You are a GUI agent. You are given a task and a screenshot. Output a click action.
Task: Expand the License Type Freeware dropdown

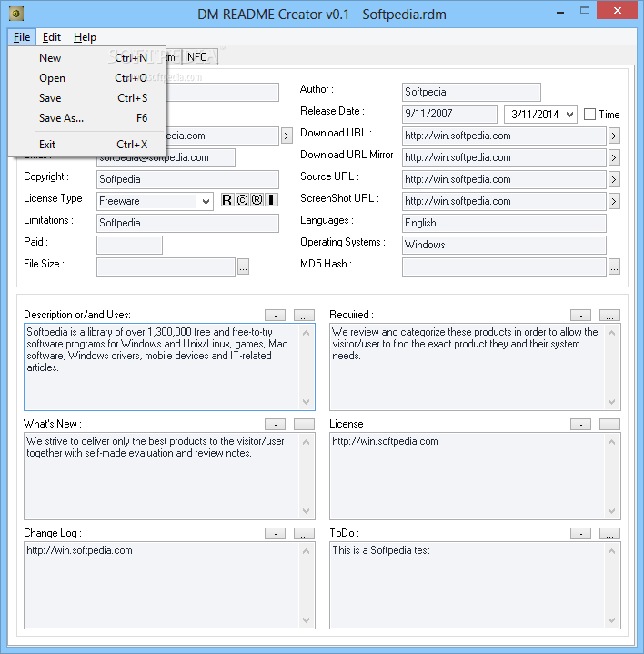[x=206, y=201]
